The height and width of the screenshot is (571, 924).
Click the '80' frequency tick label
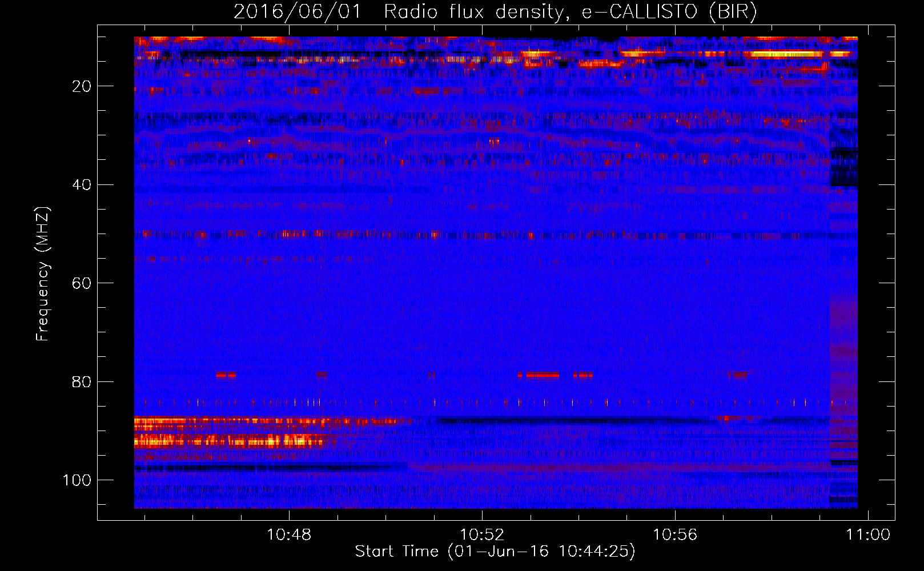pyautogui.click(x=82, y=381)
